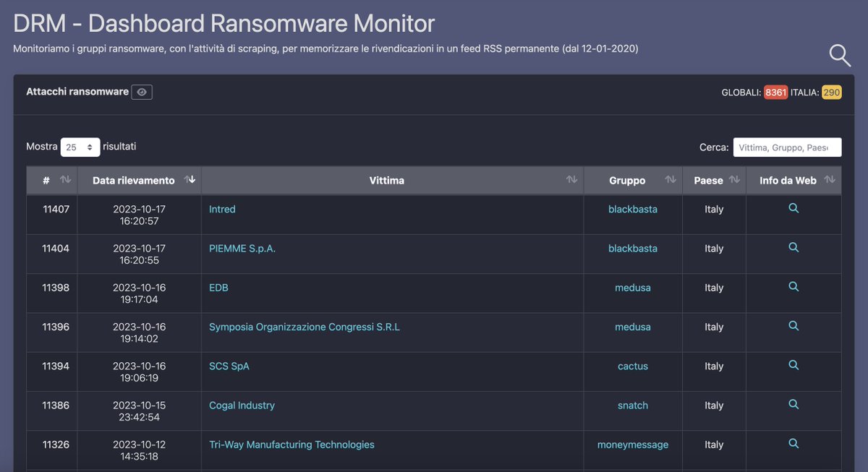The image size is (868, 472).
Task: Open web info magnifier for Intred row
Action: pos(793,208)
